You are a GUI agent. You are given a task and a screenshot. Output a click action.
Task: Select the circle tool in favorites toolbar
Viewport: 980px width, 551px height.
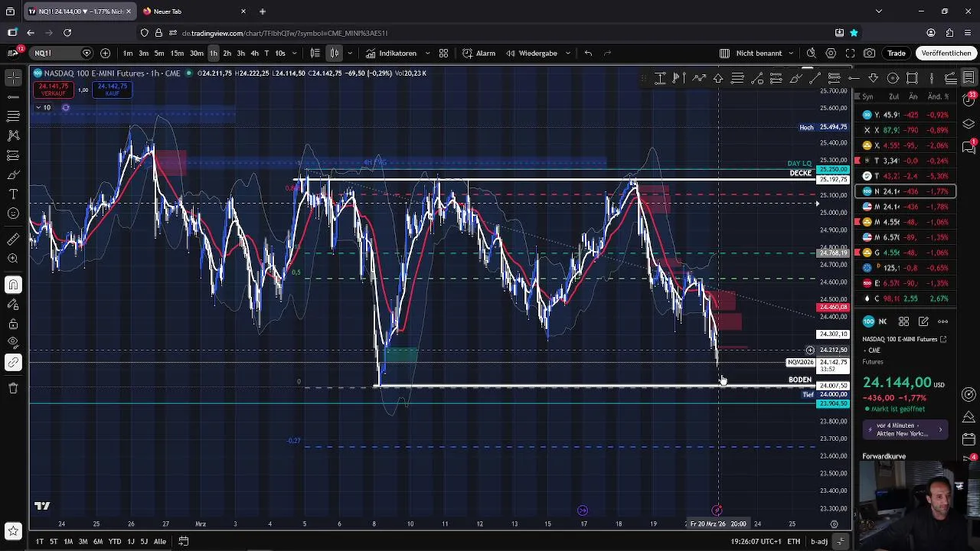(893, 78)
